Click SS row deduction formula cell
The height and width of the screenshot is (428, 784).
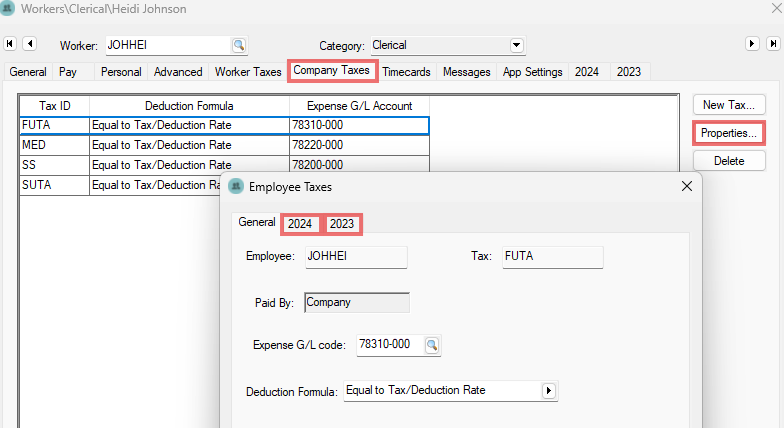click(x=189, y=166)
